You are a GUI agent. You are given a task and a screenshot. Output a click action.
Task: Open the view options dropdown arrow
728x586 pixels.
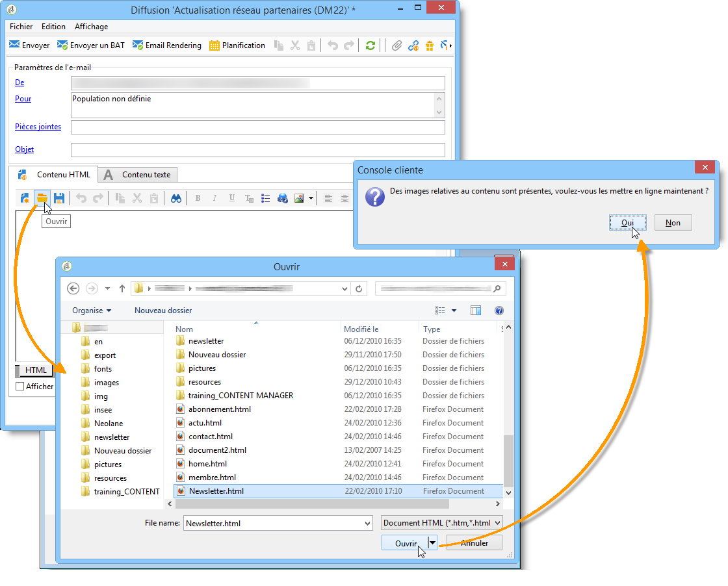tap(454, 311)
